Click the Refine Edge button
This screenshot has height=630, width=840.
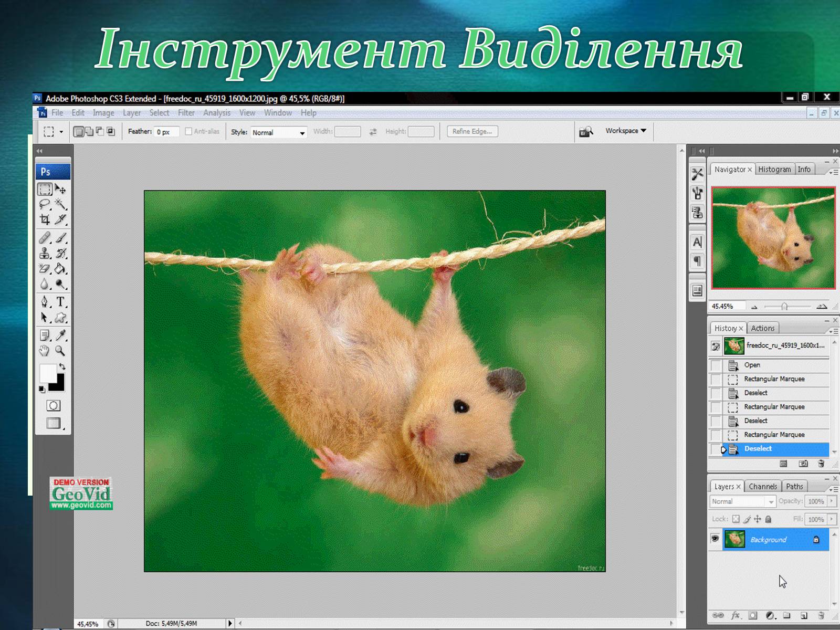(x=472, y=131)
